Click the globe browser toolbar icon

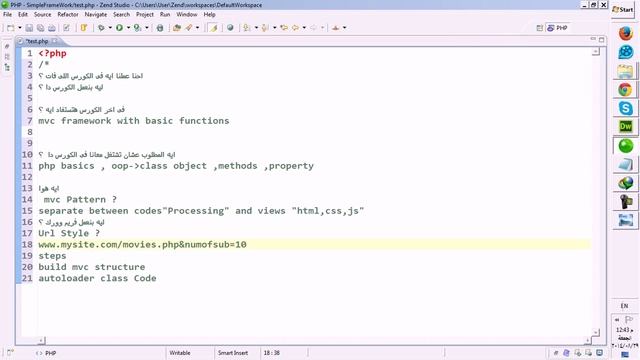[230, 28]
